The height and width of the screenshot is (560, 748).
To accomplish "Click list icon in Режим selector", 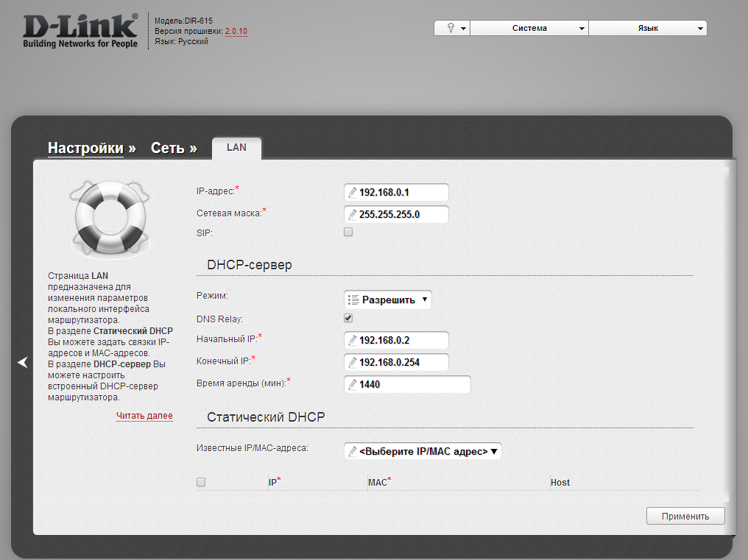I will (353, 300).
